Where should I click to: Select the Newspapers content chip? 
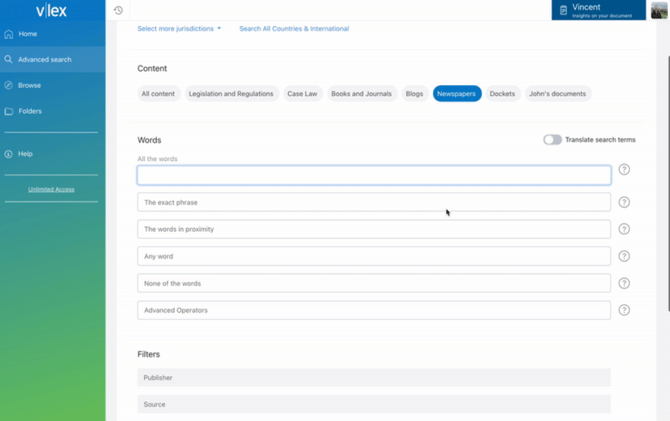(x=456, y=94)
